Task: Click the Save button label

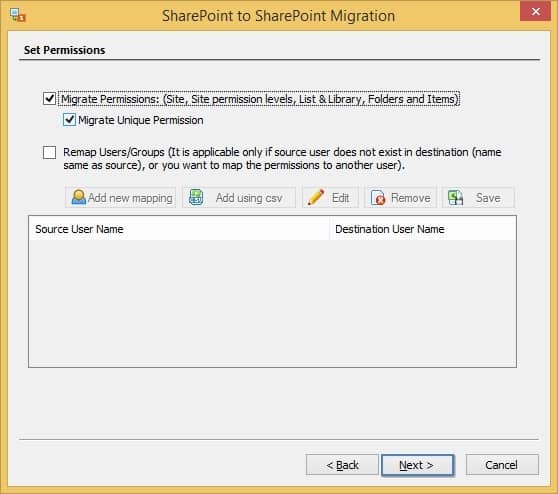Action: pyautogui.click(x=488, y=198)
